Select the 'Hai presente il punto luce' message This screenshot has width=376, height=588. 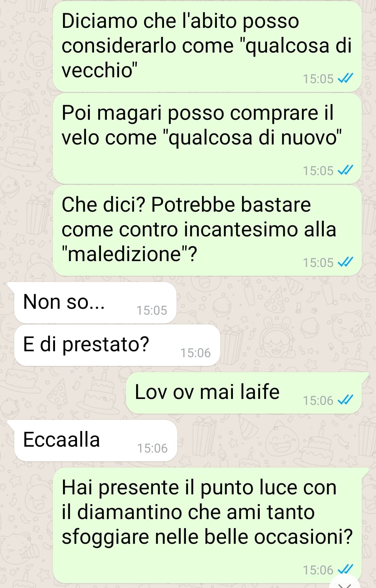coord(207,525)
